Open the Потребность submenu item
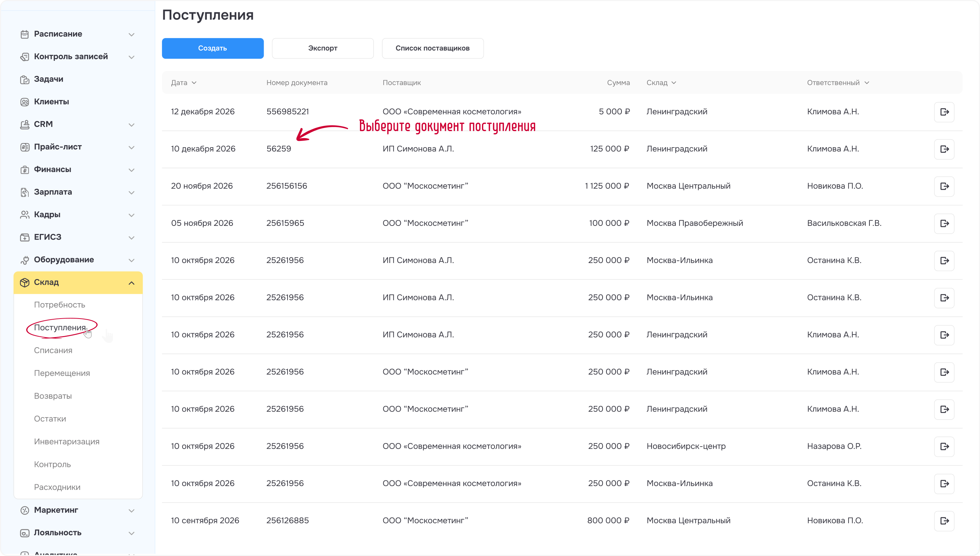 [x=59, y=305]
